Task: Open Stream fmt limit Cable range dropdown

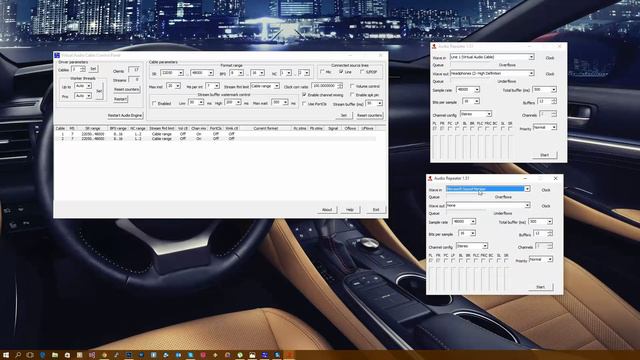Action: (x=265, y=86)
